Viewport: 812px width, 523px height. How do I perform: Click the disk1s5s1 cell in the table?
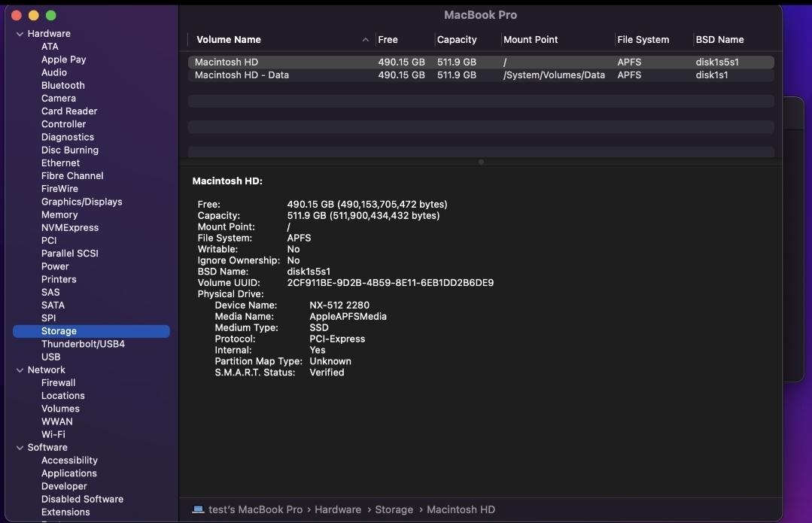tap(716, 62)
